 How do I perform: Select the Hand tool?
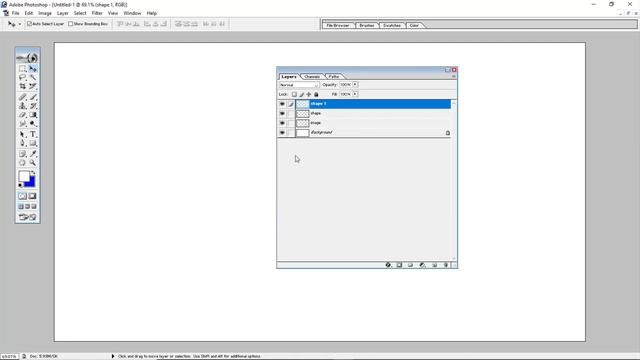pyautogui.click(x=22, y=163)
